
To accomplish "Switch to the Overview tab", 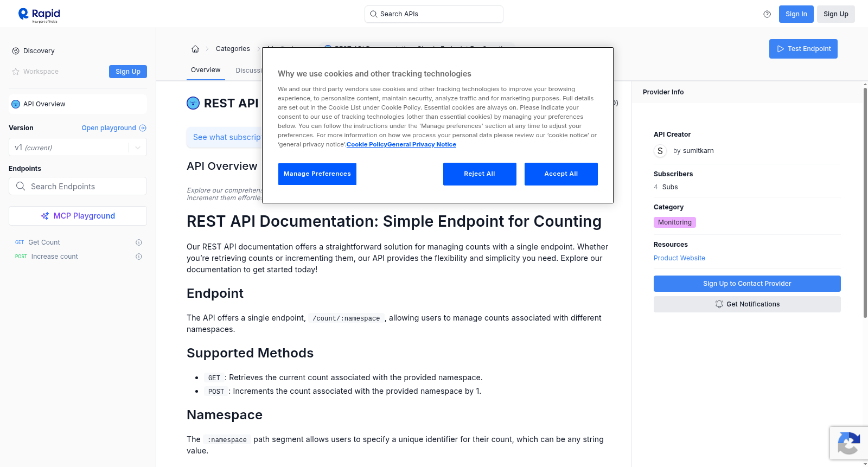I will point(206,70).
